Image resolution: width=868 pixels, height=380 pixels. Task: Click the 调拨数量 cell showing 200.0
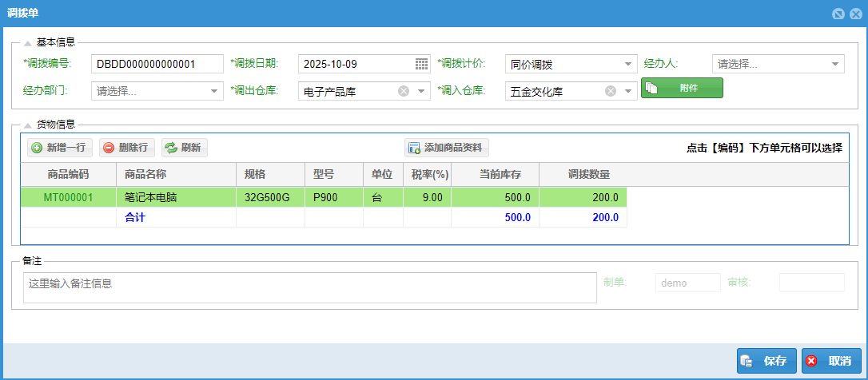583,197
